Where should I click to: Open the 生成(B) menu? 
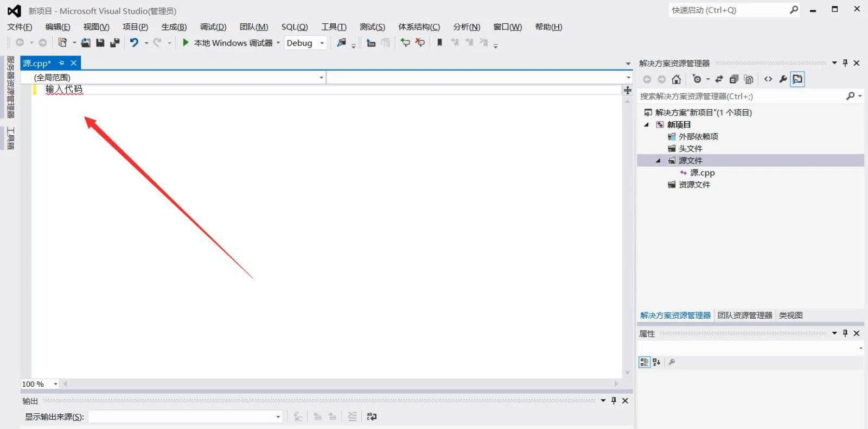point(174,27)
